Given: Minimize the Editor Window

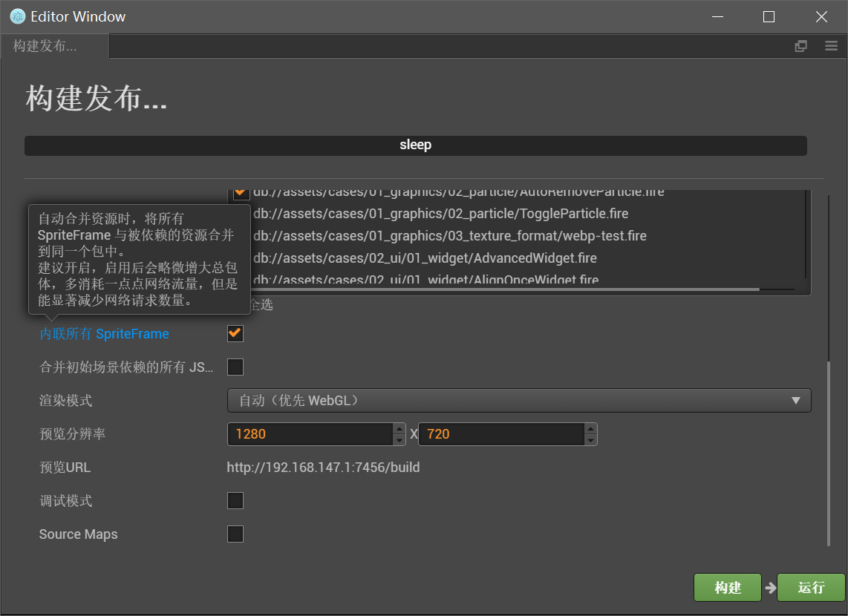Looking at the screenshot, I should coord(717,17).
